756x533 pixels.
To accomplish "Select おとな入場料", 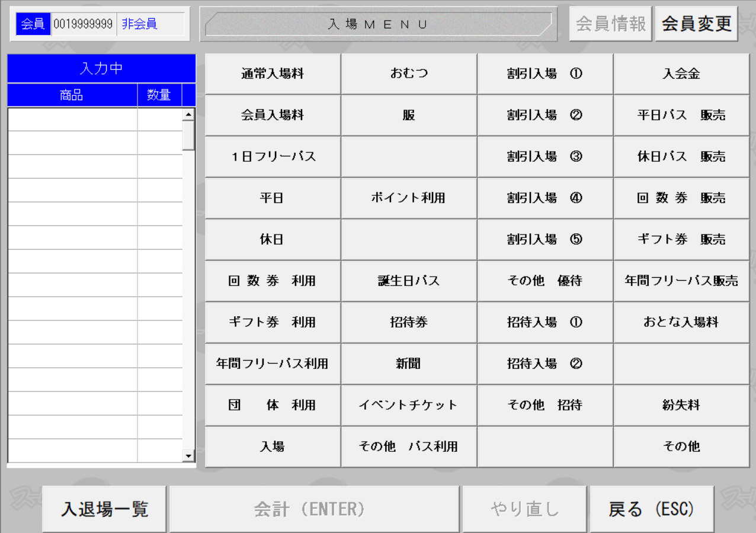I will [x=681, y=323].
